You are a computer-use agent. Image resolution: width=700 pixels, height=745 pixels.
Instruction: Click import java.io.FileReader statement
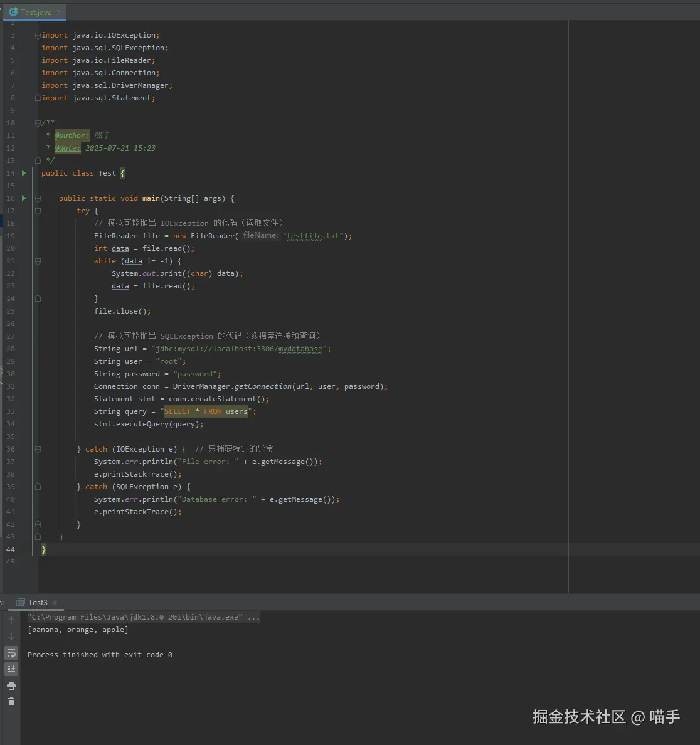coord(98,60)
